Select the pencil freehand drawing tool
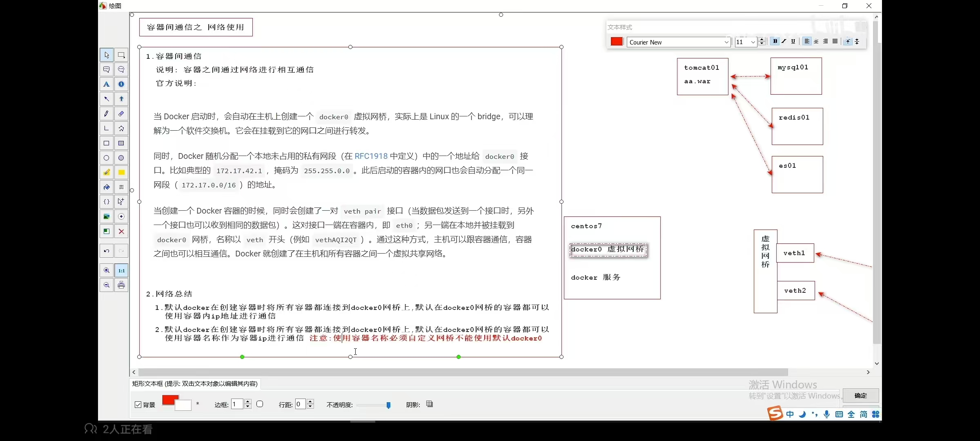The image size is (980, 441). (107, 114)
